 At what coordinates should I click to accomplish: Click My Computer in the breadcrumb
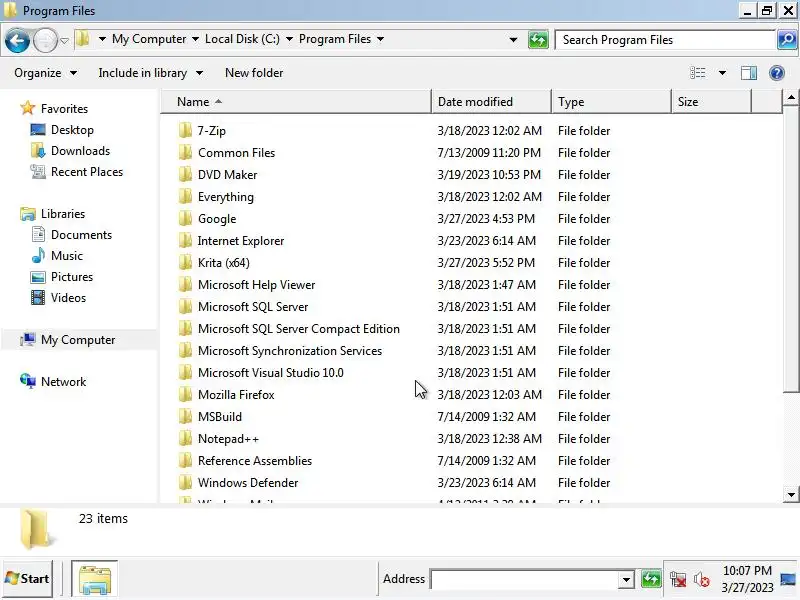click(x=149, y=39)
